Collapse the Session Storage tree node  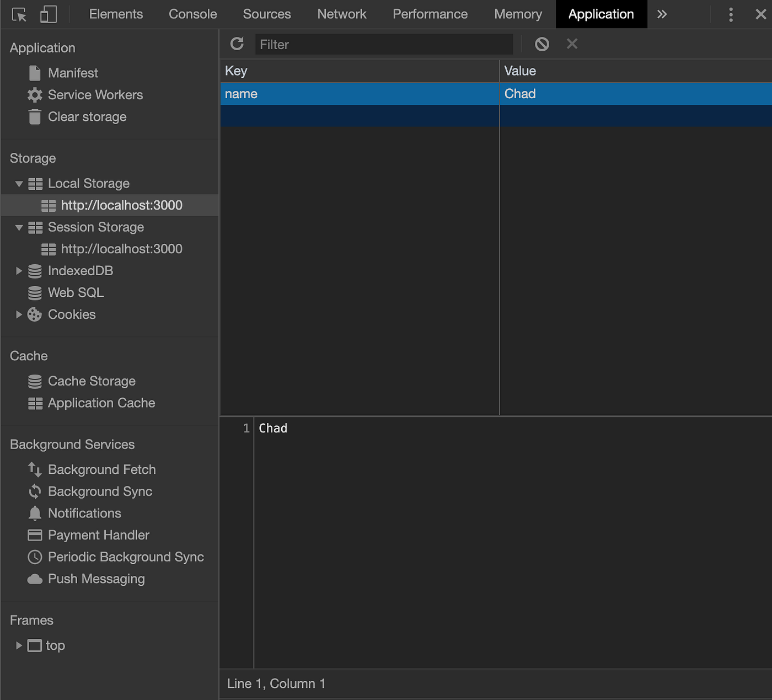tap(19, 227)
